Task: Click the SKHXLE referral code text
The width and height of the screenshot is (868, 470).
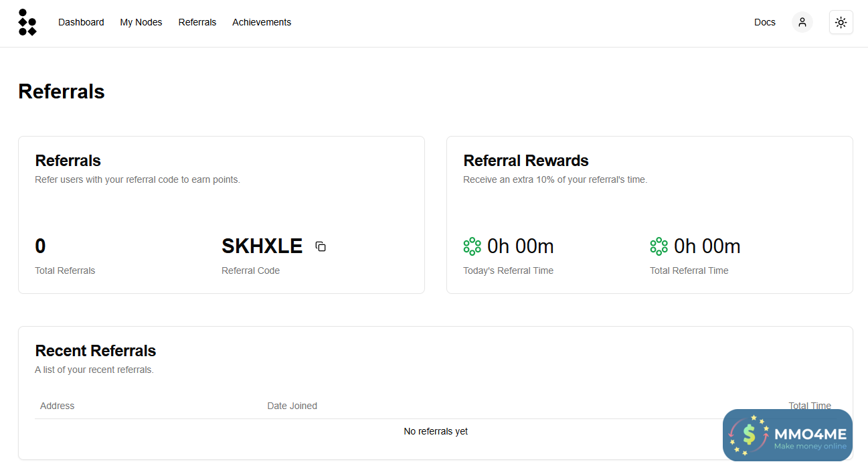Action: pos(262,246)
